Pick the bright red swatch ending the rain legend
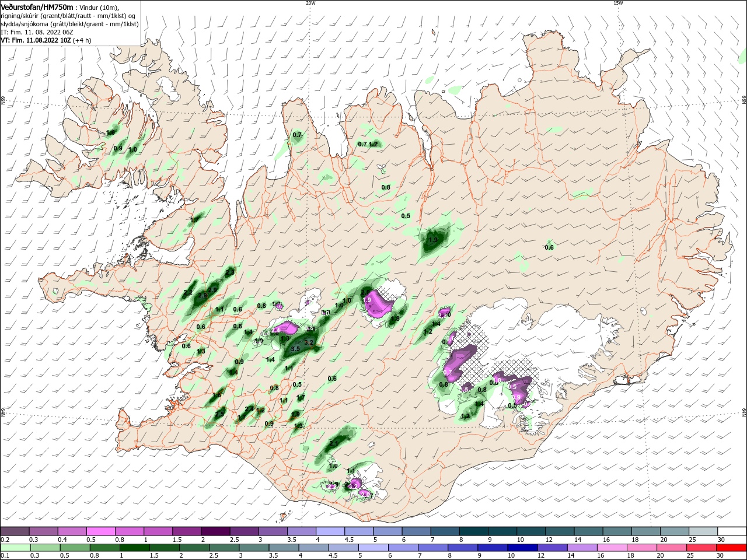The width and height of the screenshot is (747, 560). (732, 548)
